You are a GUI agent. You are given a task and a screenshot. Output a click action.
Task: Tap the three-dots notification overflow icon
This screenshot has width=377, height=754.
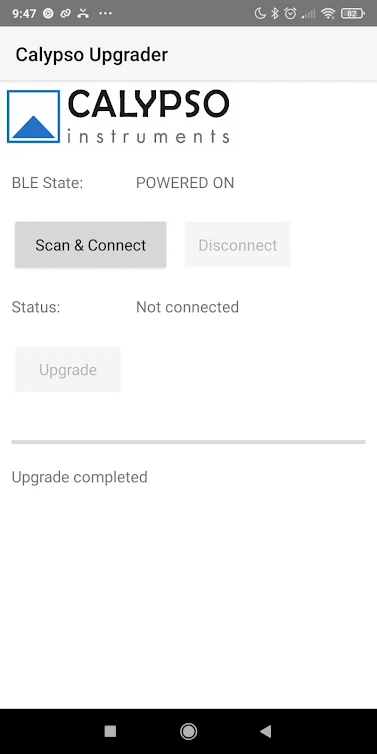point(105,13)
